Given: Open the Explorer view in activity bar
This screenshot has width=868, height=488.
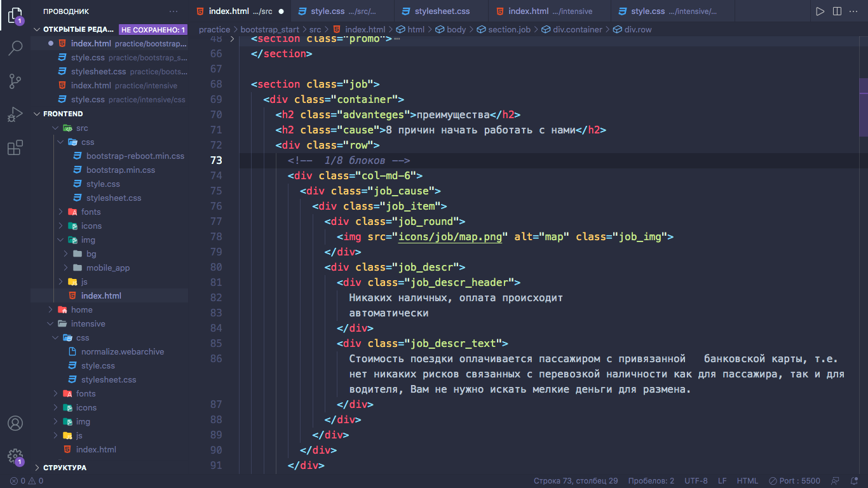Looking at the screenshot, I should [15, 15].
